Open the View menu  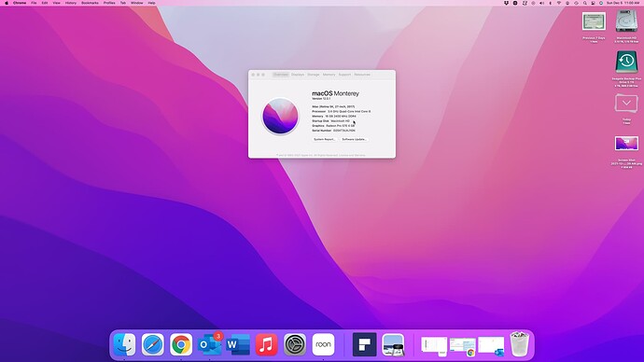56,3
